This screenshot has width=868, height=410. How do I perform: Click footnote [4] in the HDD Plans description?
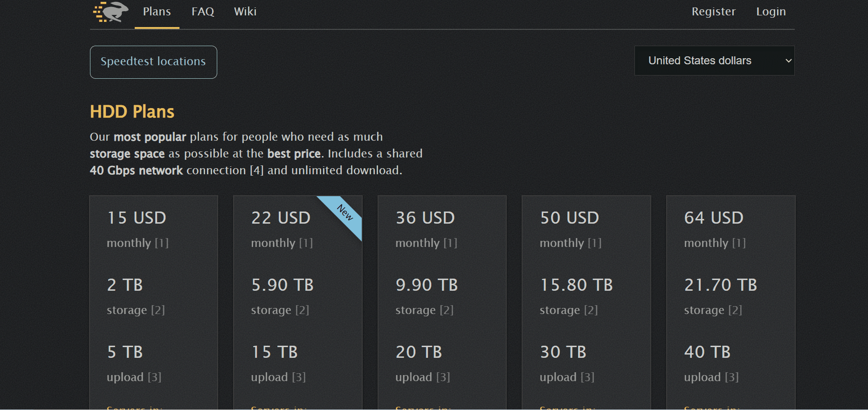257,171
